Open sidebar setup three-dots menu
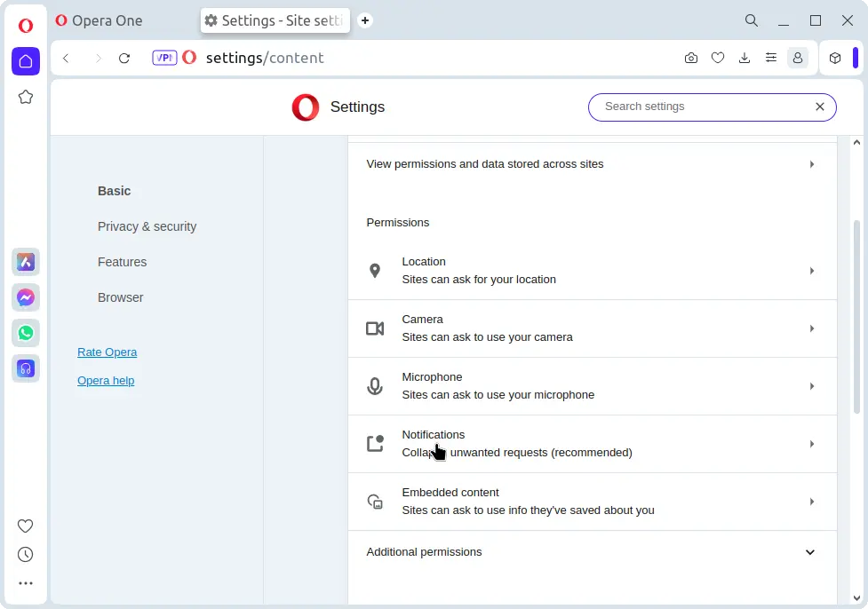This screenshot has height=609, width=868. tap(26, 583)
